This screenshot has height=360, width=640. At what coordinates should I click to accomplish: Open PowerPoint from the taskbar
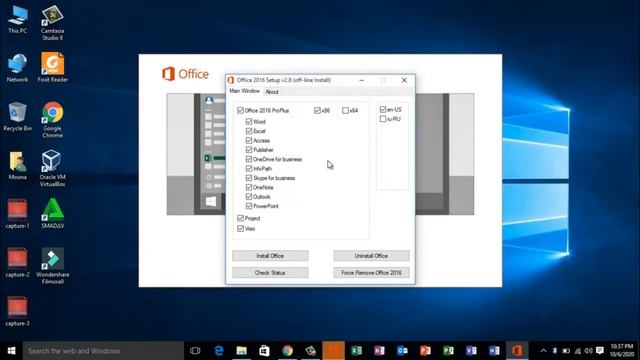coord(425,351)
